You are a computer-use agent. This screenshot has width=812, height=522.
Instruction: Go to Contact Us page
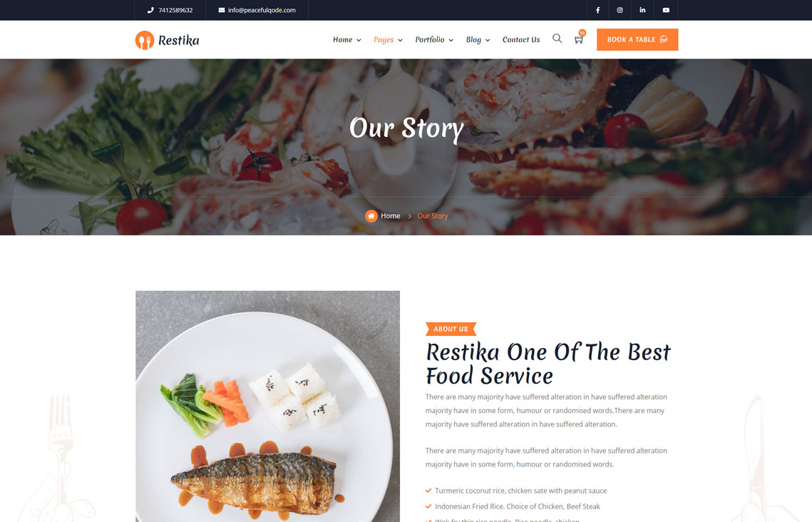[521, 39]
